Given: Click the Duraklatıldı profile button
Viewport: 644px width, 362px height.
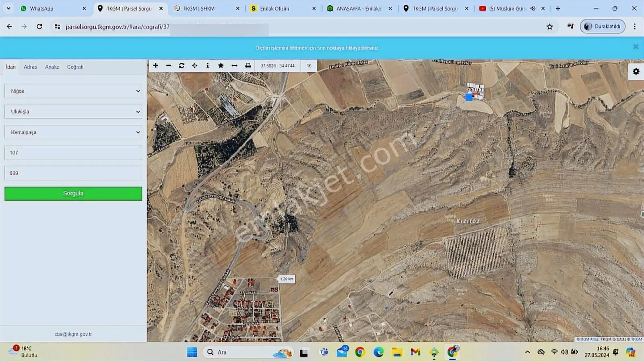Looking at the screenshot, I should [603, 27].
